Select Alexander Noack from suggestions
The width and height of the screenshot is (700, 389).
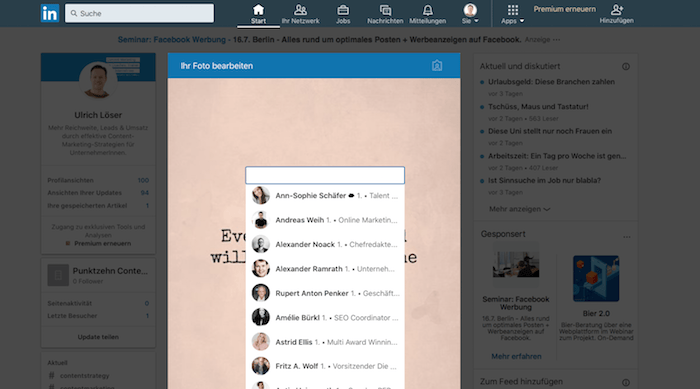(x=325, y=244)
